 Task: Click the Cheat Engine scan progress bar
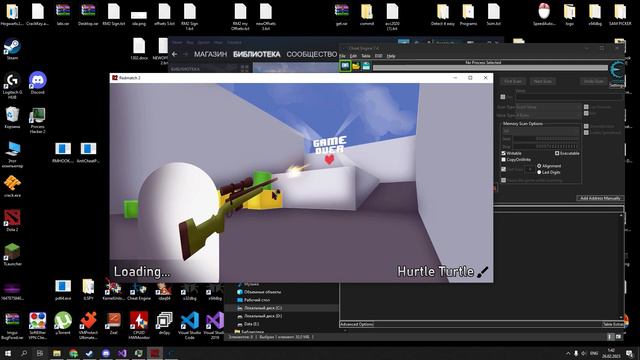(x=490, y=68)
